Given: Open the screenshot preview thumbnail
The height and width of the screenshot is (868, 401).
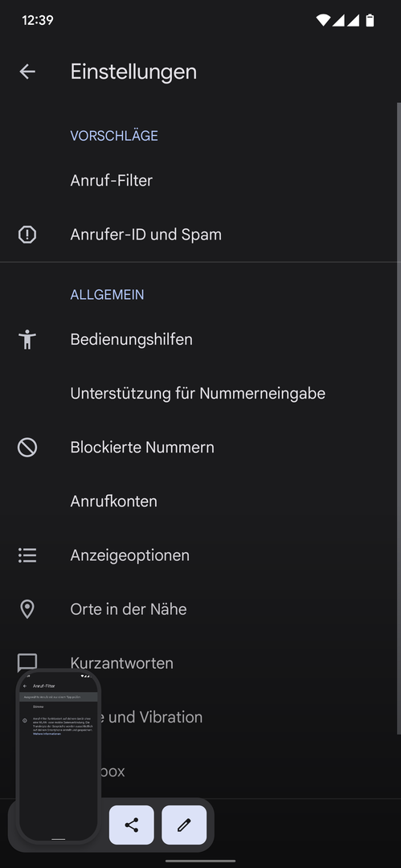Looking at the screenshot, I should pos(58,756).
